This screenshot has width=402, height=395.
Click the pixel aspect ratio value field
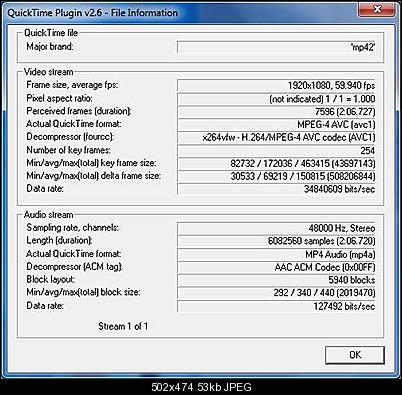click(x=276, y=99)
